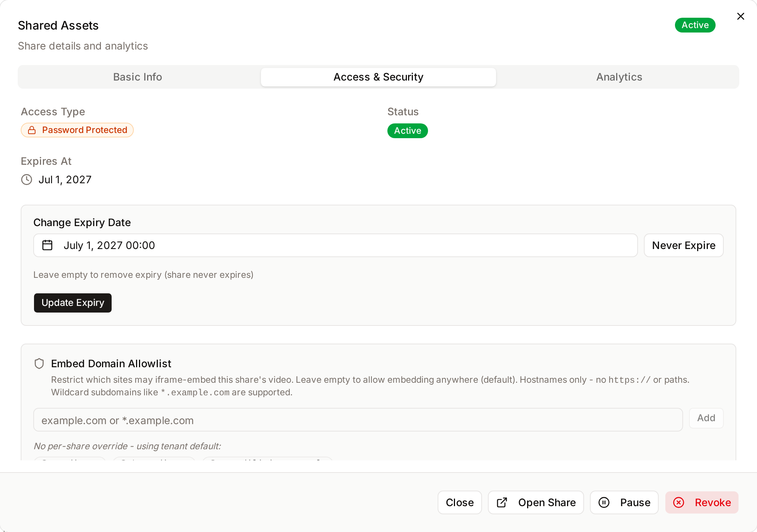The image size is (757, 532).
Task: Click 'No per-share override' note text
Action: tap(127, 446)
